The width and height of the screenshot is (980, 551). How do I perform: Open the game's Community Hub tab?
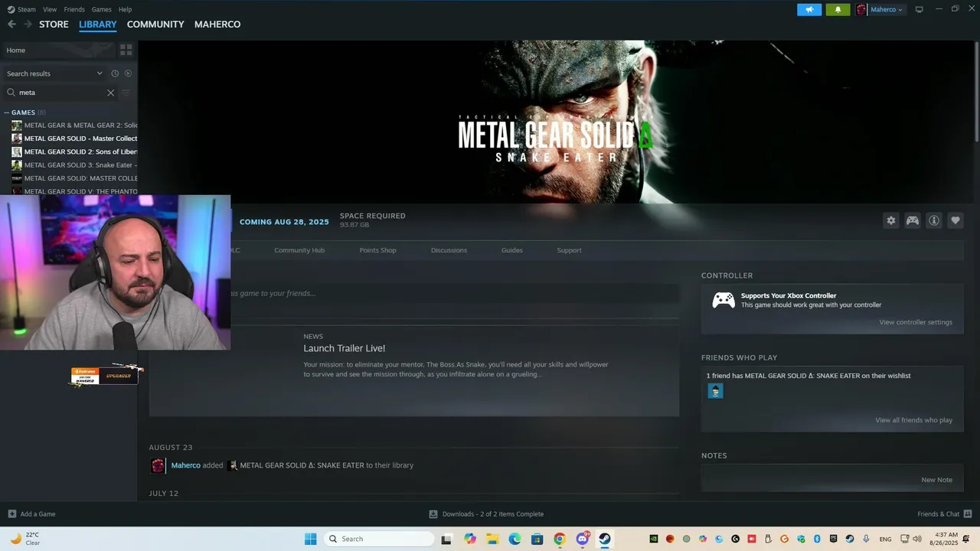pos(299,250)
